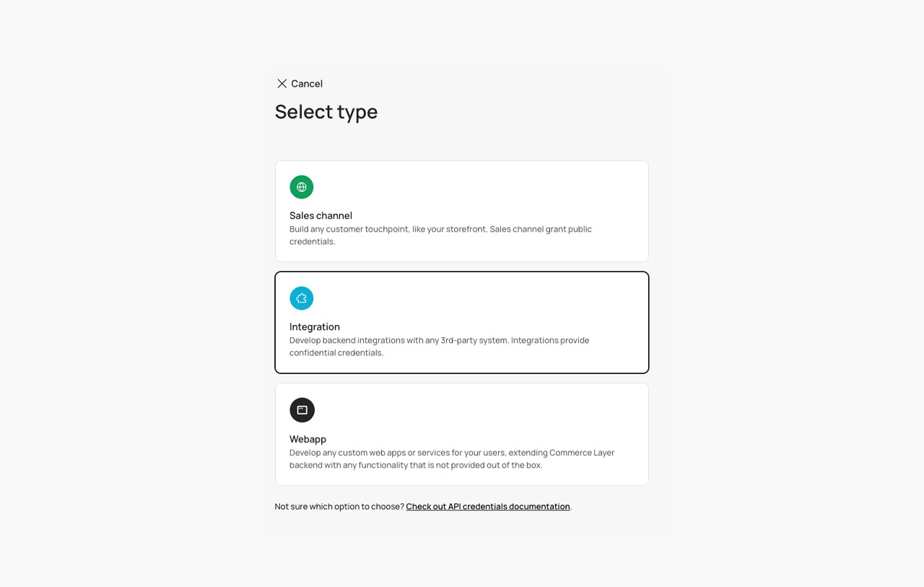
Task: Choose the Integration title text
Action: [315, 326]
